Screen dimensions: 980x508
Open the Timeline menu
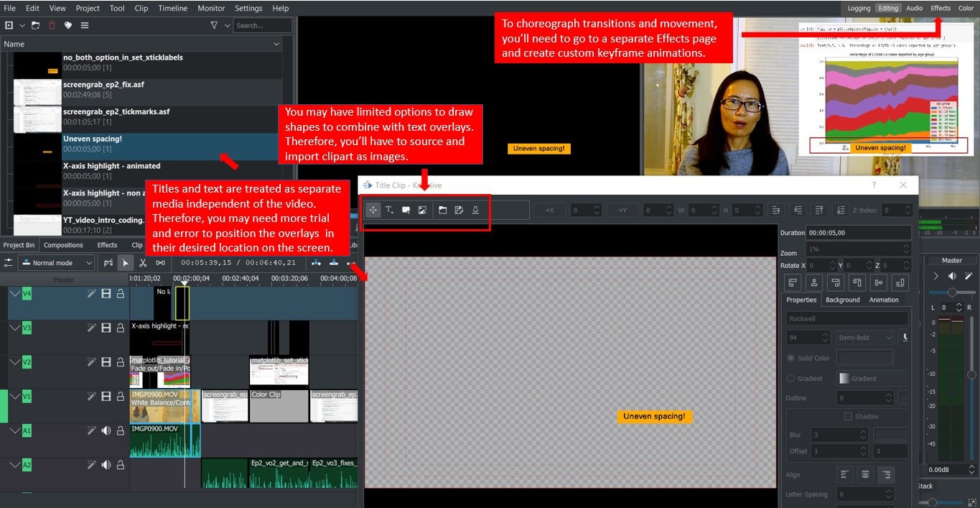point(173,8)
